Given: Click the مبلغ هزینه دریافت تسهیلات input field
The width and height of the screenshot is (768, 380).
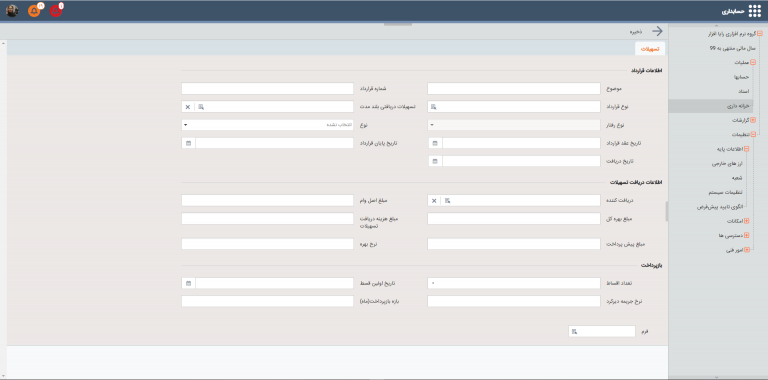Looking at the screenshot, I should coord(267,219).
